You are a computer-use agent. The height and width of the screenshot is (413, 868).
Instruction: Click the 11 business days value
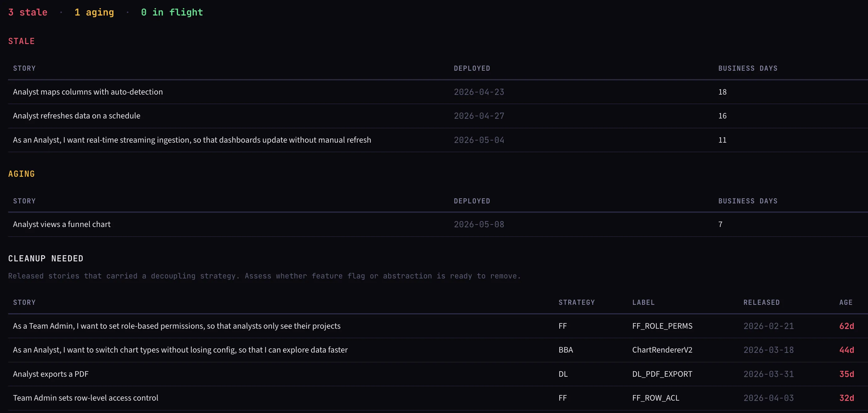(722, 140)
